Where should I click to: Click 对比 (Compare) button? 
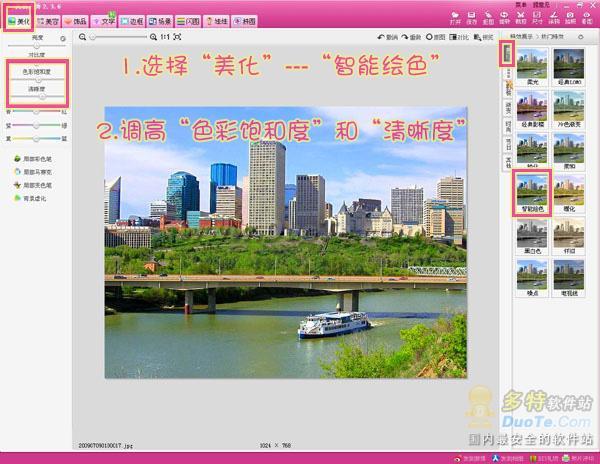click(x=459, y=37)
